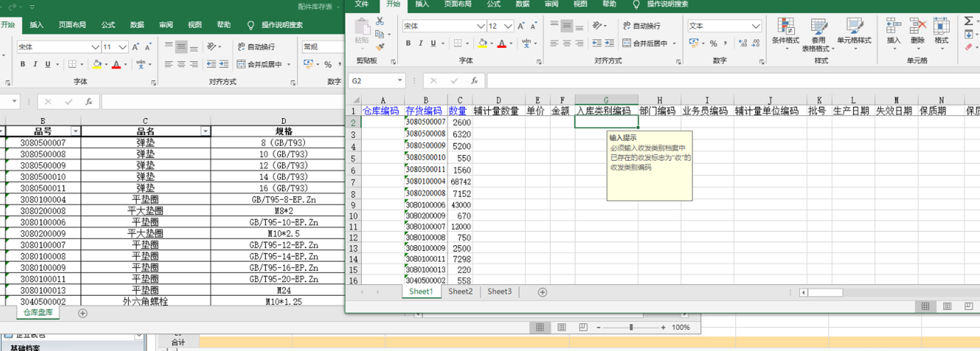980x351 pixels.
Task: Open 品名 filter dropdown in back window
Action: [205, 131]
